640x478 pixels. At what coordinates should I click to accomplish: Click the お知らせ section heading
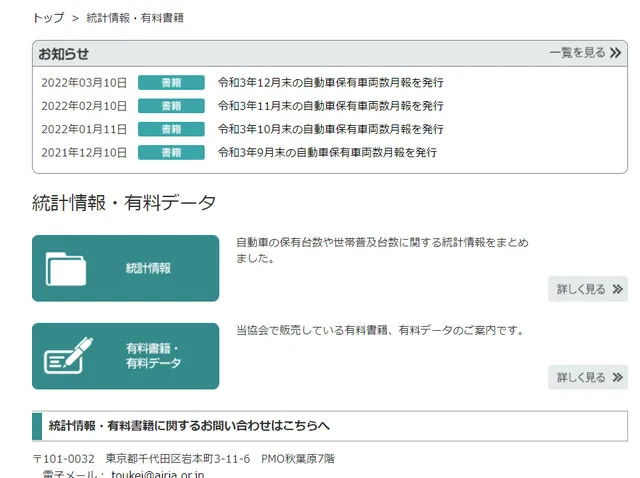[x=63, y=54]
